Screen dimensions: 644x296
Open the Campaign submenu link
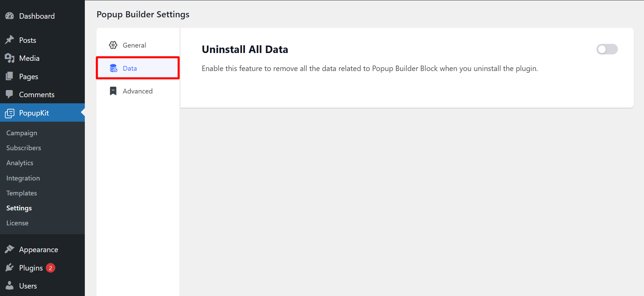click(x=22, y=133)
